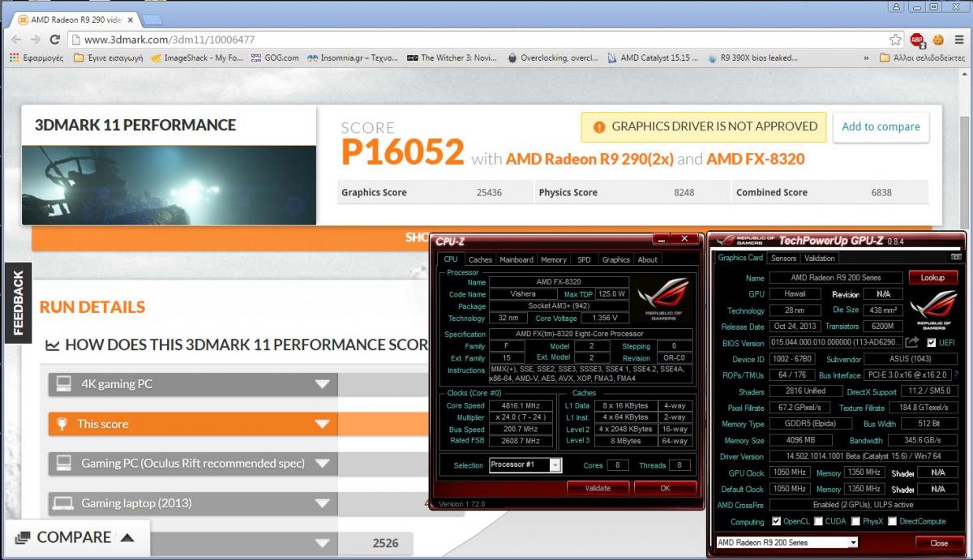Click the browser address bar URL

[169, 39]
